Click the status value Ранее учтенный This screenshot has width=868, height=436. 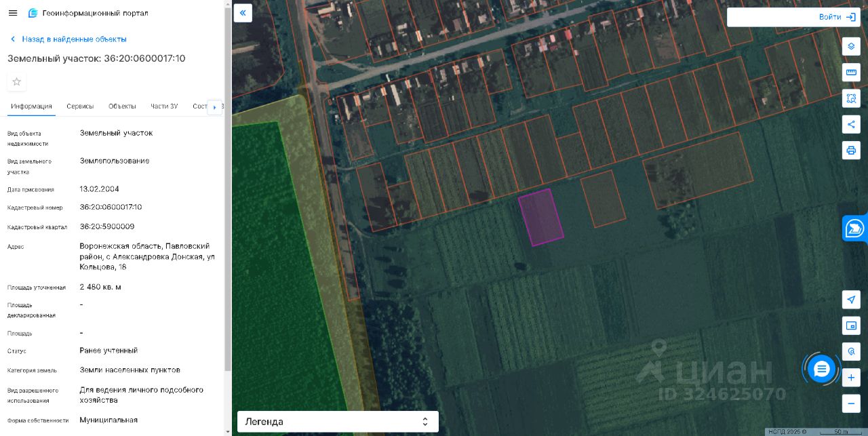pyautogui.click(x=108, y=351)
